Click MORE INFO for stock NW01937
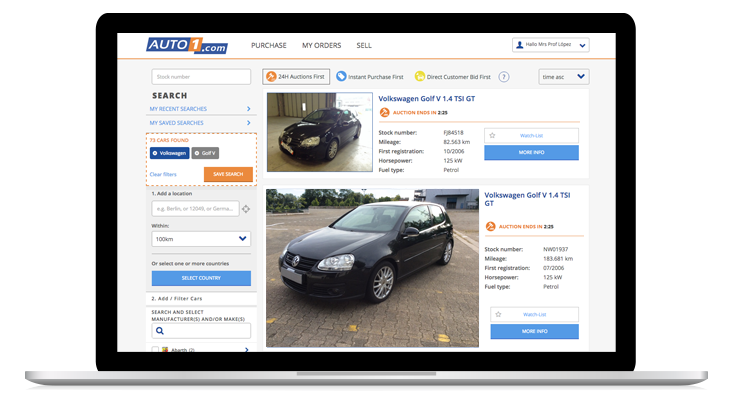The image size is (733, 405). pyautogui.click(x=534, y=331)
